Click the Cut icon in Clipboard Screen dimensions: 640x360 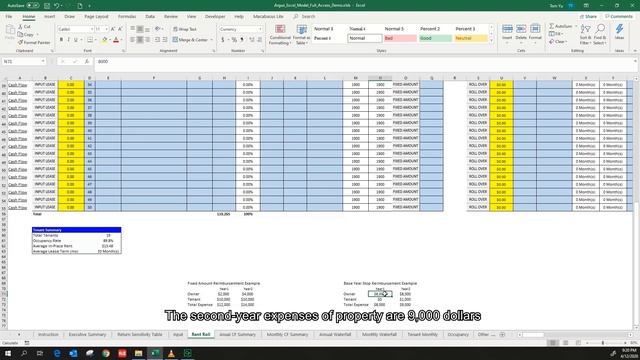20,27
